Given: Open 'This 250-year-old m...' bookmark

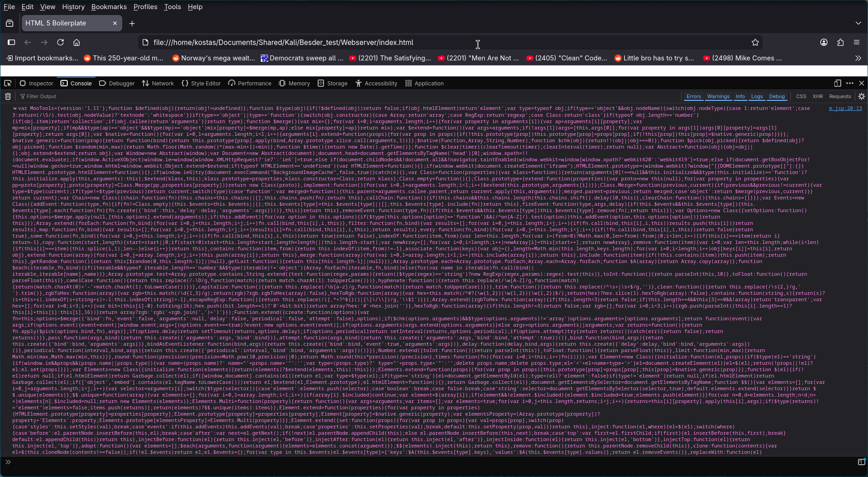Looking at the screenshot, I should click(x=124, y=58).
